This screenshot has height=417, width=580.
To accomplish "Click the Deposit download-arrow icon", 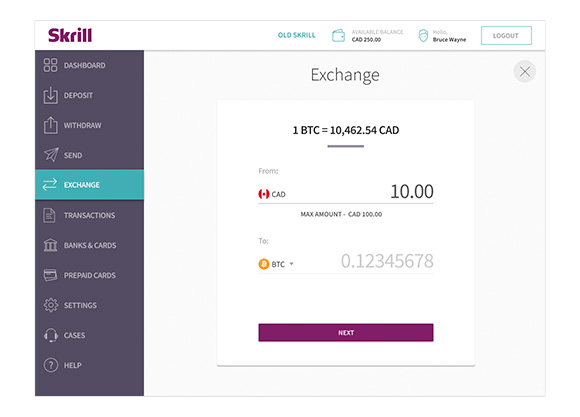I will (x=50, y=95).
